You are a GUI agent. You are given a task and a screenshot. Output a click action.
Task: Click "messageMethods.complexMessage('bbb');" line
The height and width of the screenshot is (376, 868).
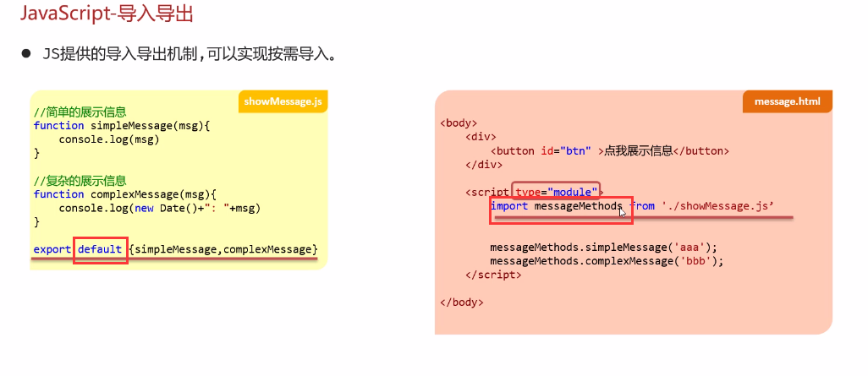[607, 260]
